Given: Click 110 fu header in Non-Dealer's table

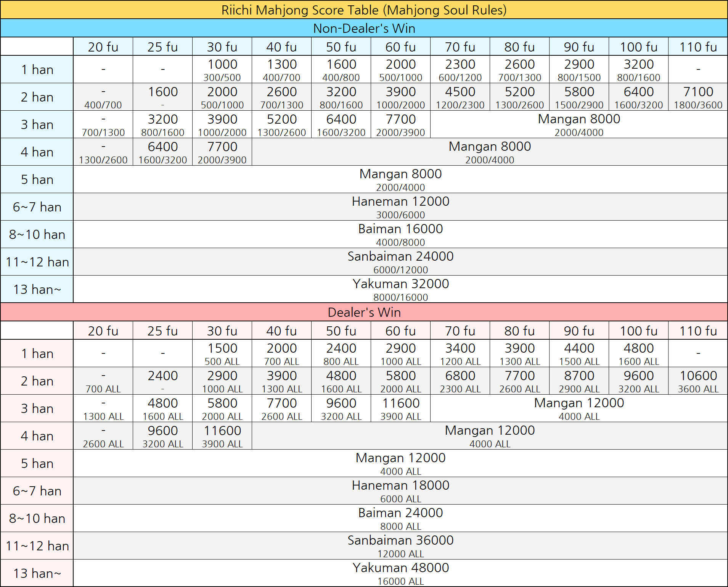Looking at the screenshot, I should (x=698, y=47).
